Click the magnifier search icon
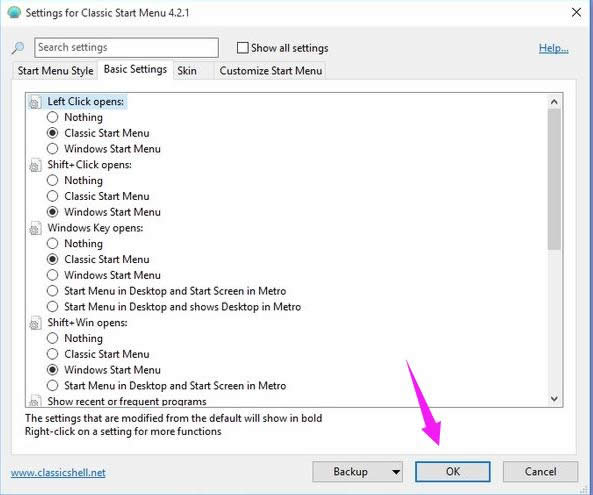 (17, 48)
